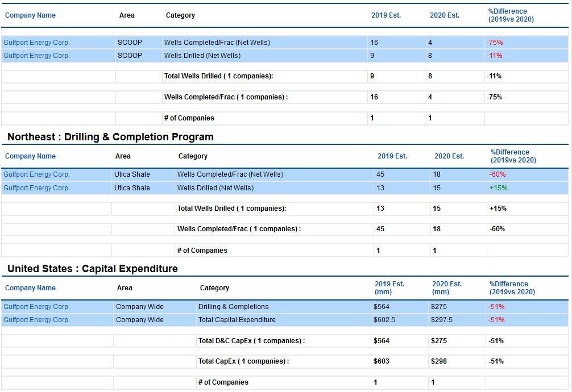The width and height of the screenshot is (572, 392).
Task: Click 2020 Est. (mm) header in Capital Expenditure table
Action: pos(447,288)
